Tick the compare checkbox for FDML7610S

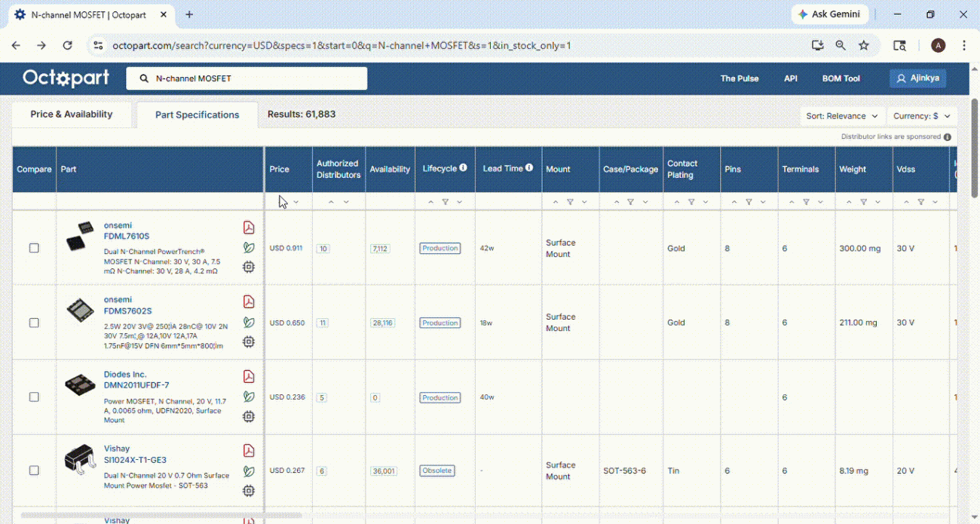pos(34,248)
